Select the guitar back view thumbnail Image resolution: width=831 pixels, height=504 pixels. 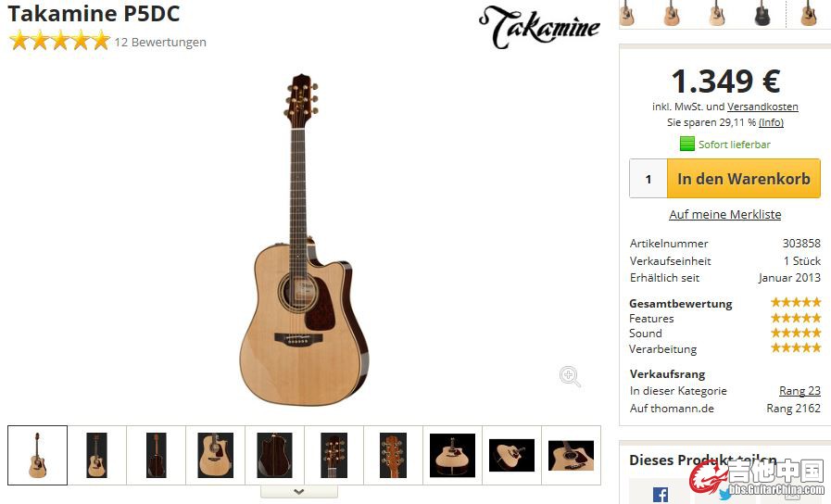tap(156, 455)
